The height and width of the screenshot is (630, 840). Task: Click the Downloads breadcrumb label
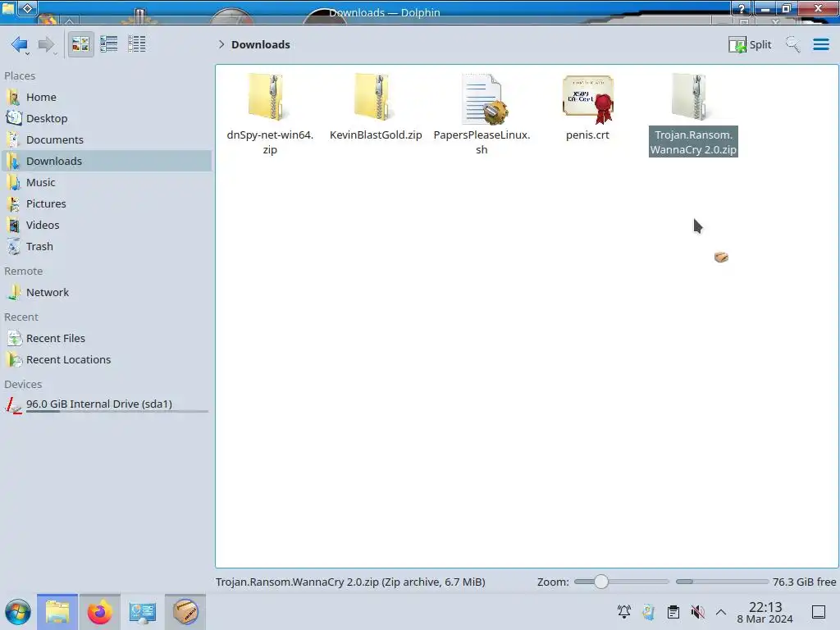point(261,44)
